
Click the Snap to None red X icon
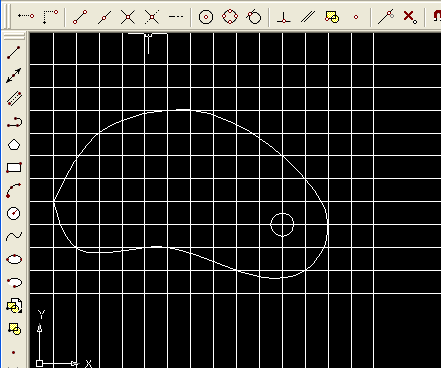click(410, 17)
